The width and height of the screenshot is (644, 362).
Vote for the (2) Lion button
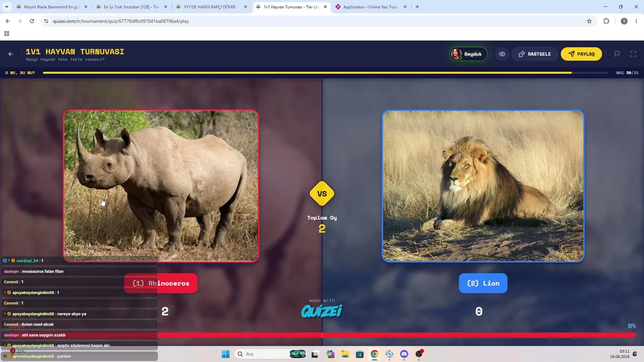(483, 283)
